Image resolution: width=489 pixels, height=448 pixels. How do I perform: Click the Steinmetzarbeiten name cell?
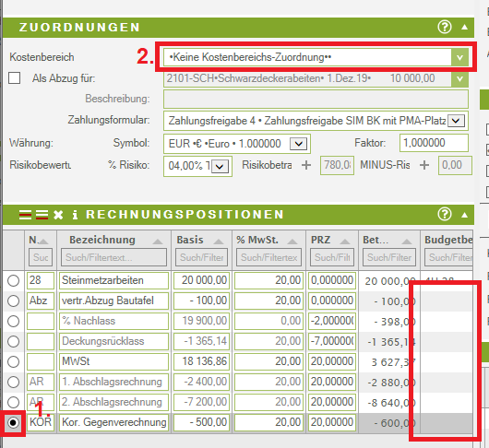click(x=113, y=280)
